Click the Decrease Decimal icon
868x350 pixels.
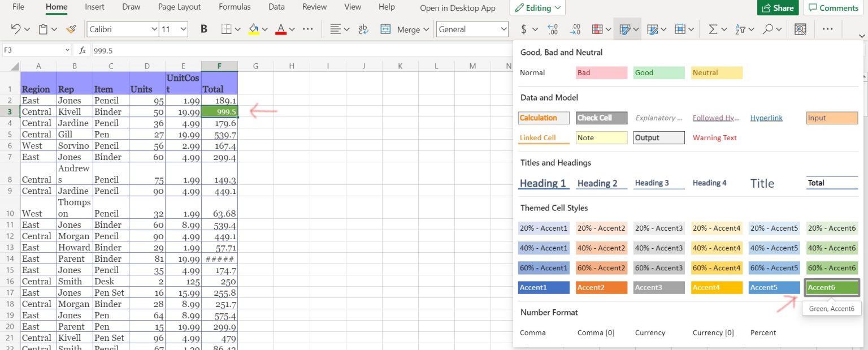coord(575,29)
